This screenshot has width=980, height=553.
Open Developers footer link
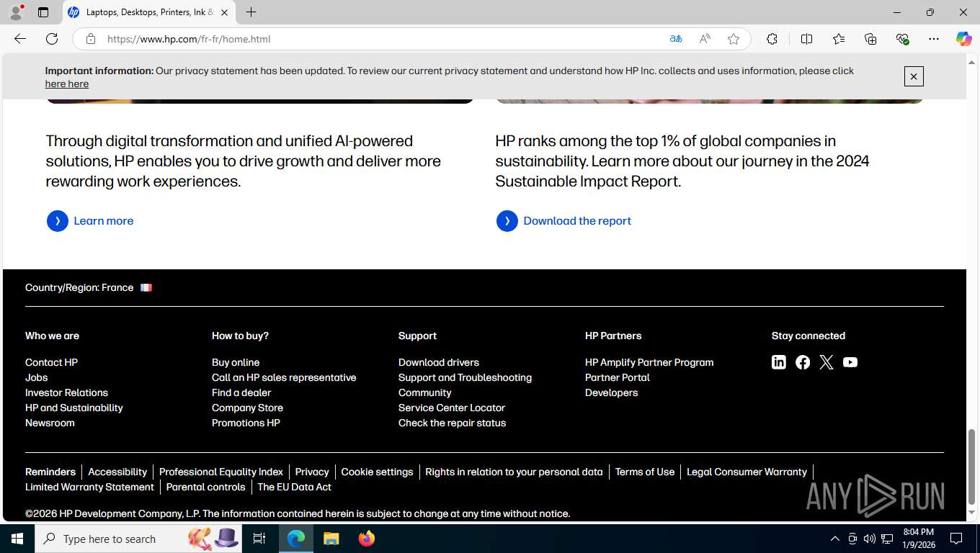(x=611, y=392)
